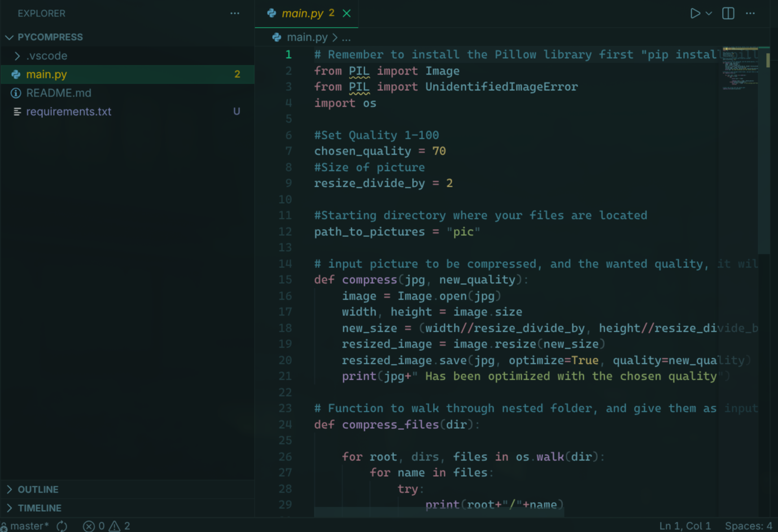The image size is (778, 532).
Task: Open editor more actions menu
Action: 750,13
